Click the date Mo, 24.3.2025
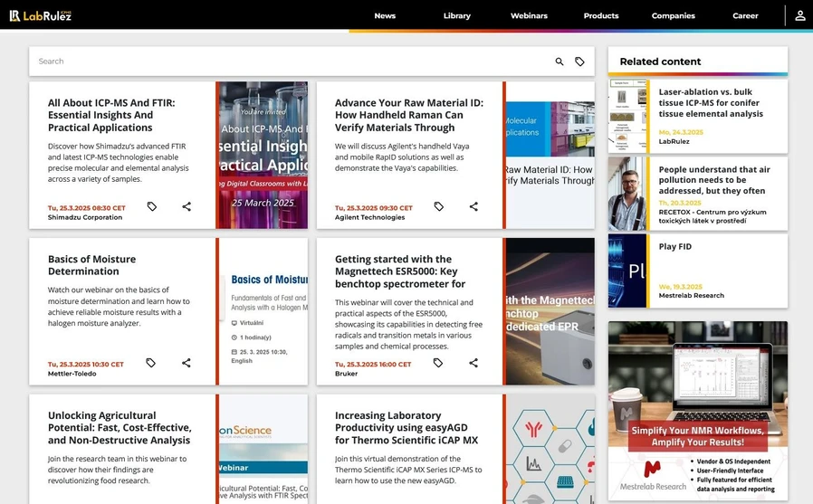The image size is (813, 504). [681, 133]
